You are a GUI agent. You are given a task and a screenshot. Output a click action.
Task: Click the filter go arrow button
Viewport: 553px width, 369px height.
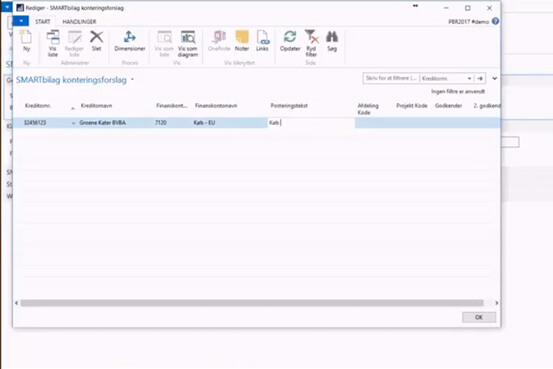pos(480,78)
